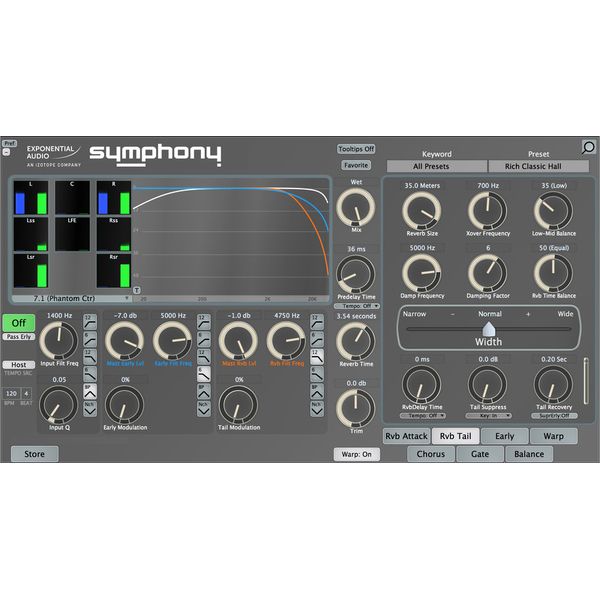Click the Reverb Size knob
Viewport: 600px width, 600px height.
(x=422, y=211)
